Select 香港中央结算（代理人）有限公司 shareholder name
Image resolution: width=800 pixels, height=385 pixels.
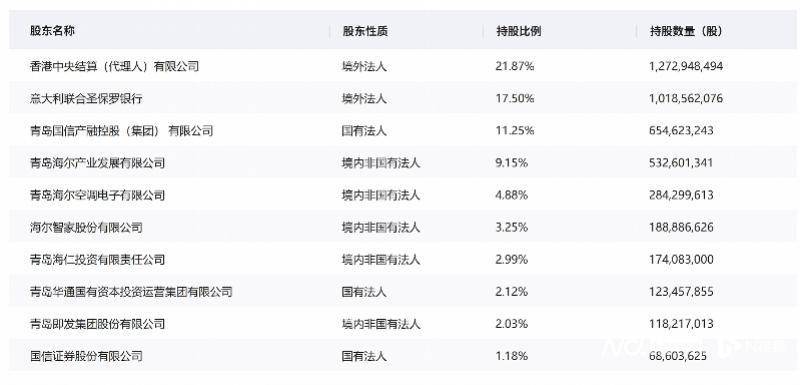click(x=114, y=66)
